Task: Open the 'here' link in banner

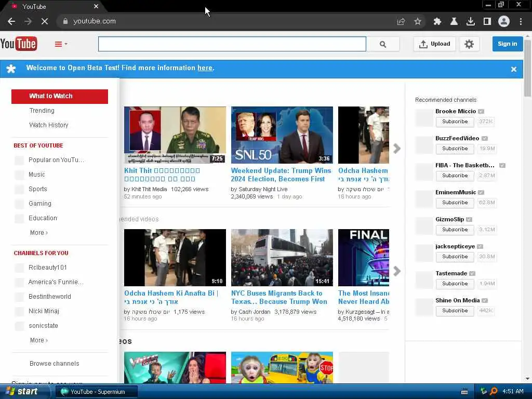Action: (x=205, y=68)
